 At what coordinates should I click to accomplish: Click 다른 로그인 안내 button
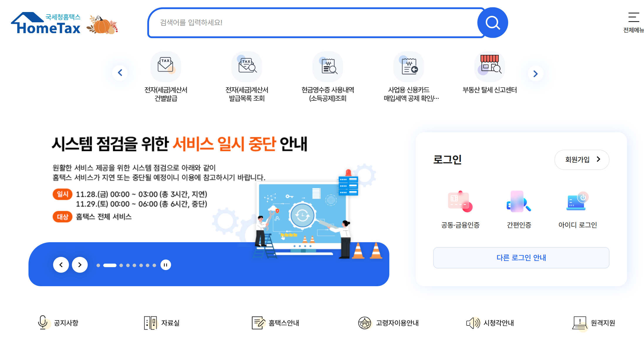[x=521, y=257]
